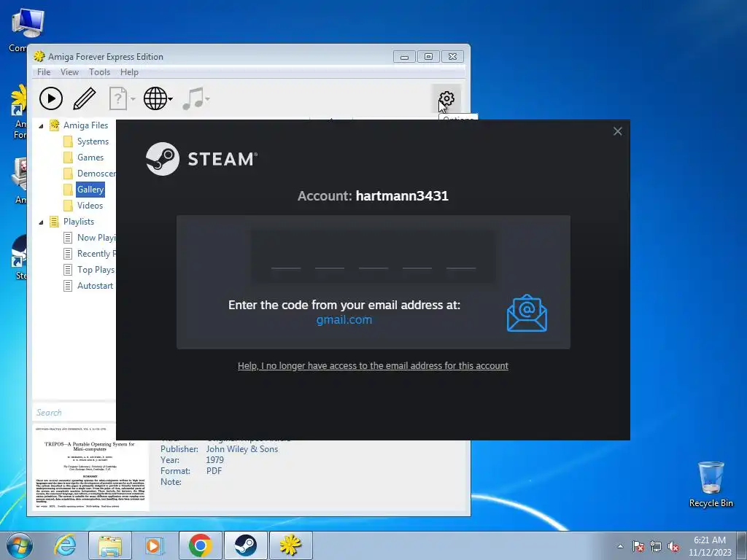Open dropdown arrow next to help document icon
This screenshot has width=747, height=560.
tap(133, 99)
